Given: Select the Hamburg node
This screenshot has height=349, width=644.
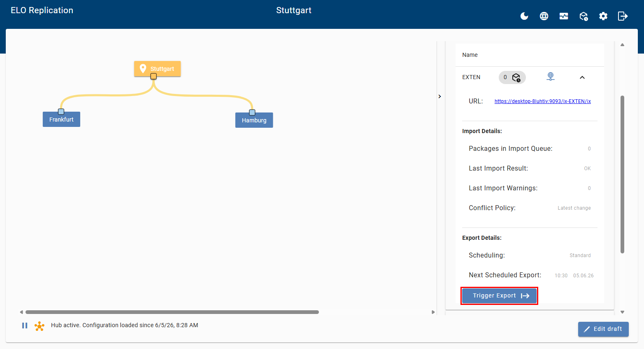Looking at the screenshot, I should (254, 120).
